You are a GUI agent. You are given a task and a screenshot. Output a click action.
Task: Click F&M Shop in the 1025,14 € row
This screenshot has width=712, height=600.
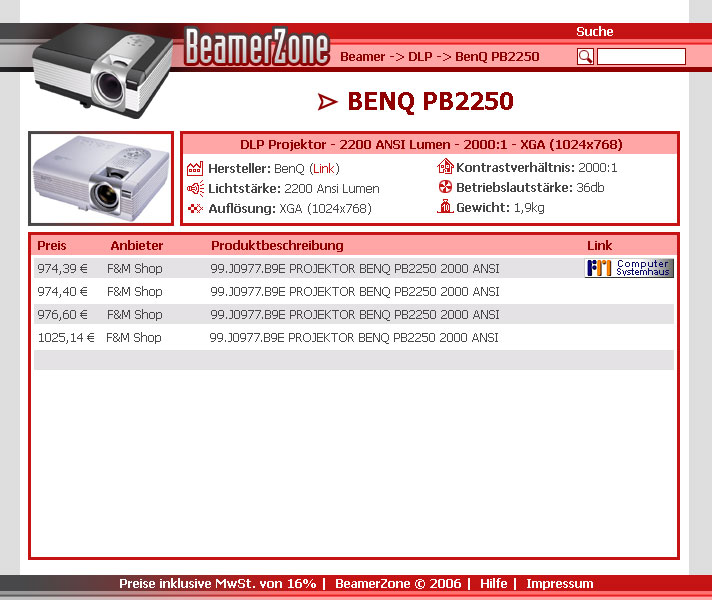[x=134, y=337]
